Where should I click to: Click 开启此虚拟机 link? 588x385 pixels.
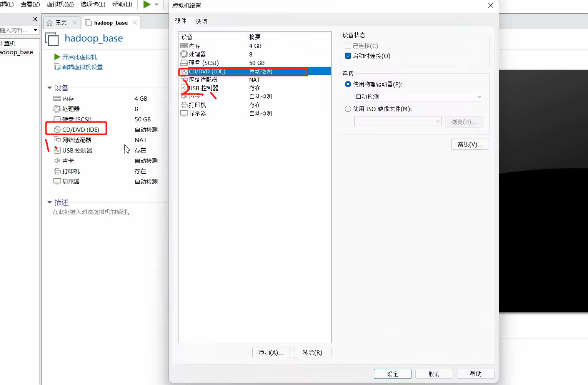[x=80, y=57]
